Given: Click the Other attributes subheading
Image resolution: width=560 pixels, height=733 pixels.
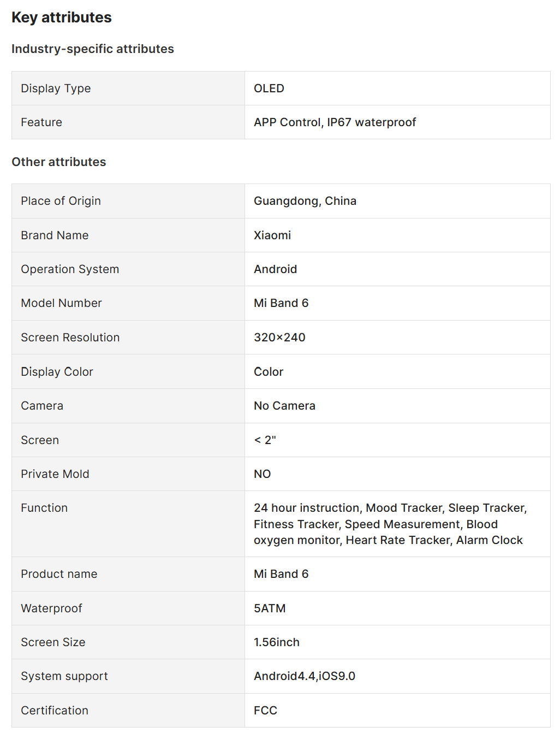Looking at the screenshot, I should tap(59, 162).
